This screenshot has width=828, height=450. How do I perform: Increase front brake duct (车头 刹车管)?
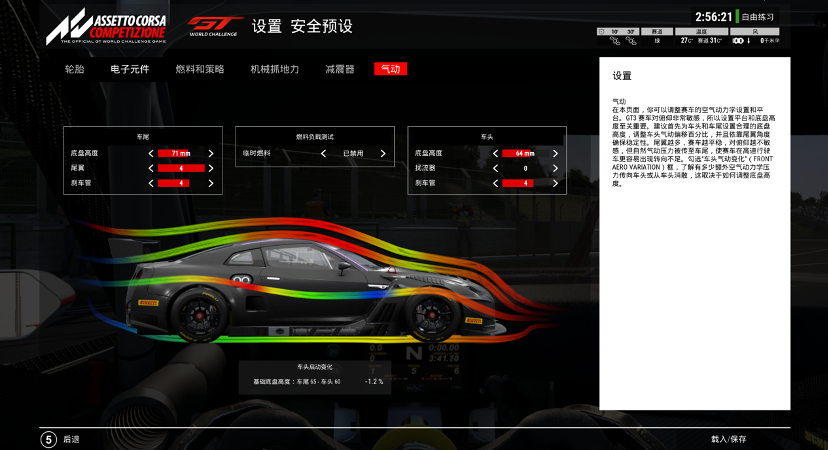[555, 183]
